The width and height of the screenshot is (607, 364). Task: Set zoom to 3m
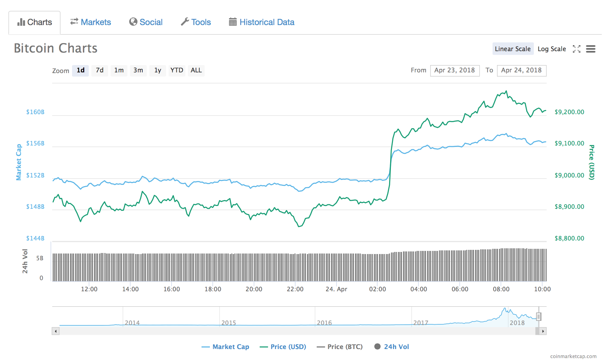[x=138, y=70]
